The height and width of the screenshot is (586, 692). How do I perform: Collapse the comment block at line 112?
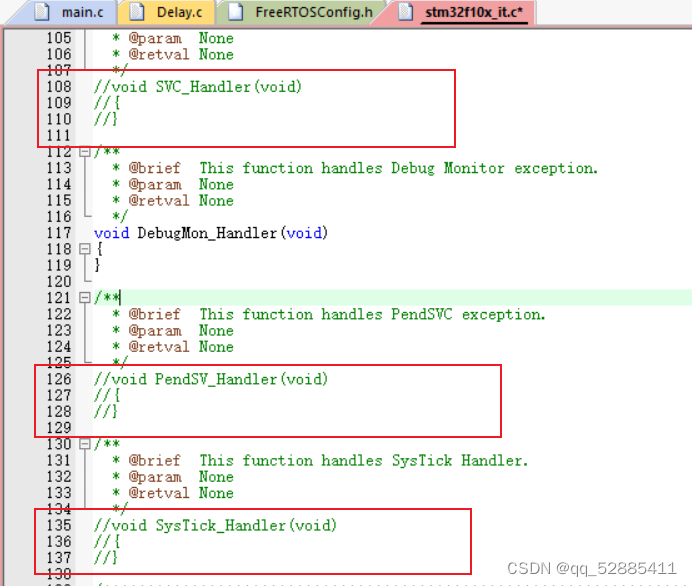[x=84, y=152]
